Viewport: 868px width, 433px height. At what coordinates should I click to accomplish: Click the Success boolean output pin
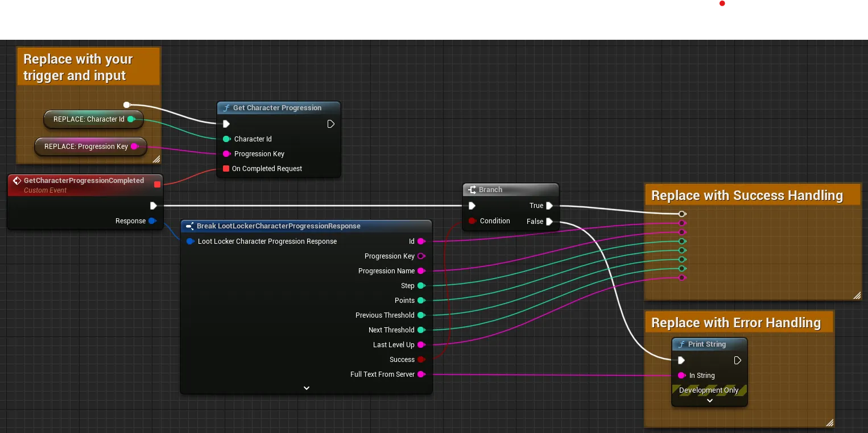pos(421,359)
